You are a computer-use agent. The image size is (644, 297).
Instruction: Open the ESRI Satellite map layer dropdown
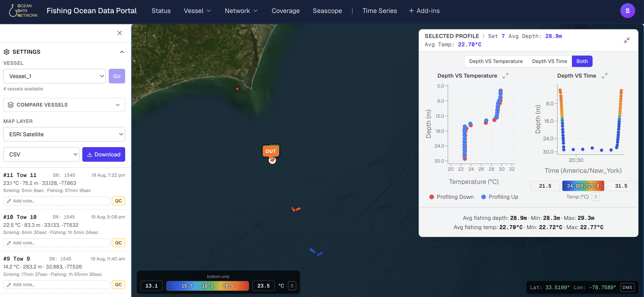[64, 134]
